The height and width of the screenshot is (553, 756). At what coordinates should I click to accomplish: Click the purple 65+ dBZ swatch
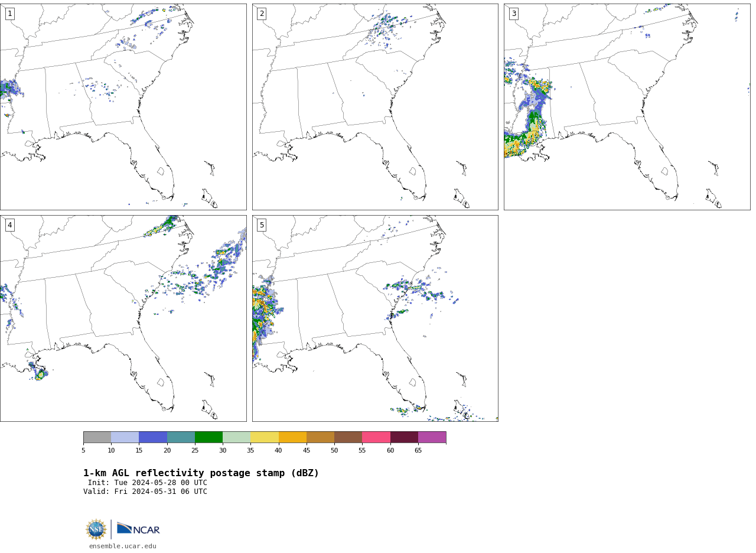432,437
